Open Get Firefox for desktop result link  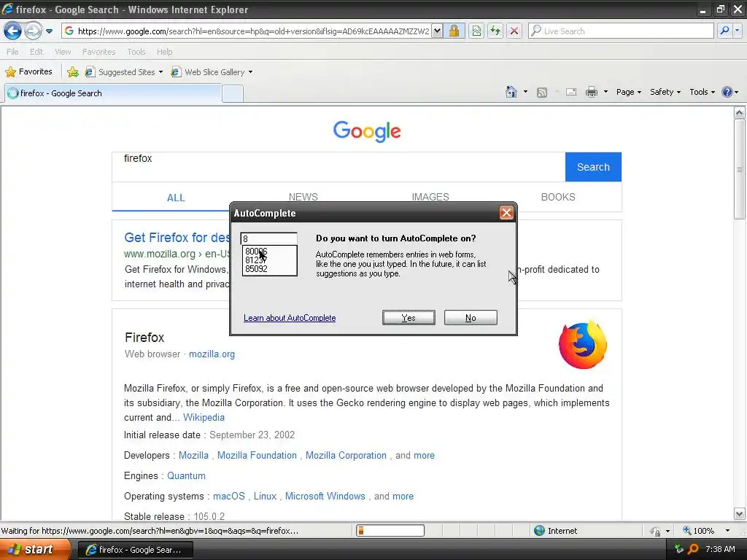coord(177,237)
